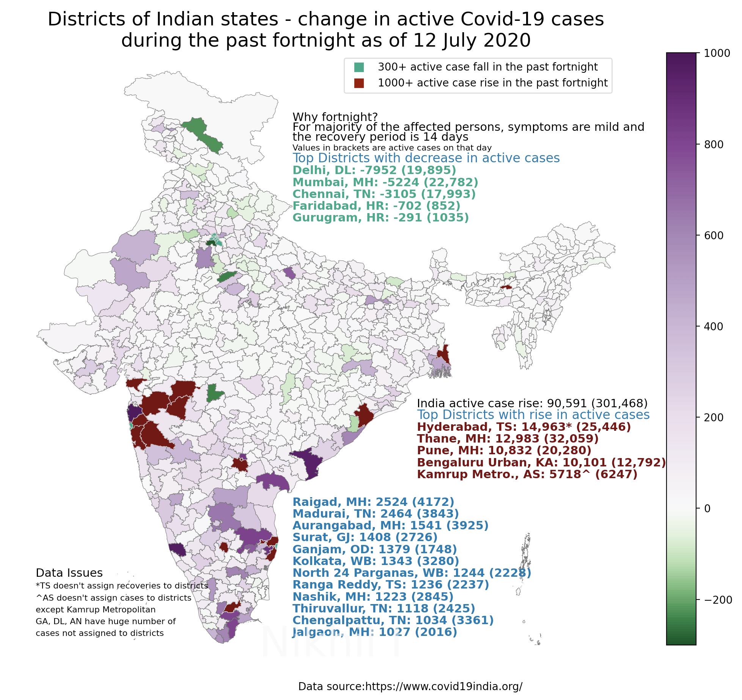Click the colorbar tick label 800

[x=714, y=144]
